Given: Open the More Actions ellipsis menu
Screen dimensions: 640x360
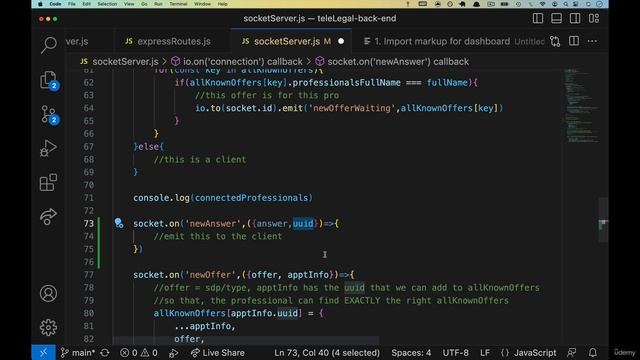Looking at the screenshot, I should 592,41.
